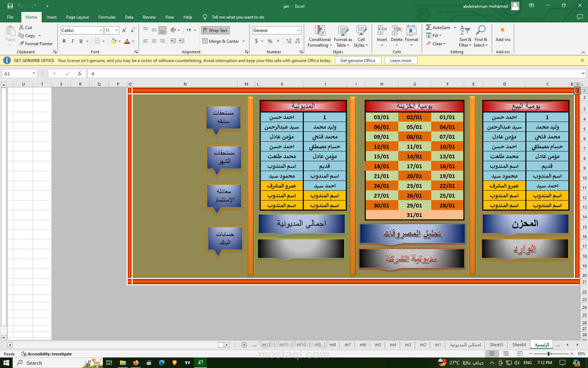This screenshot has height=368, width=588.
Task: Add a new sheet with plus icon
Action: click(244, 345)
